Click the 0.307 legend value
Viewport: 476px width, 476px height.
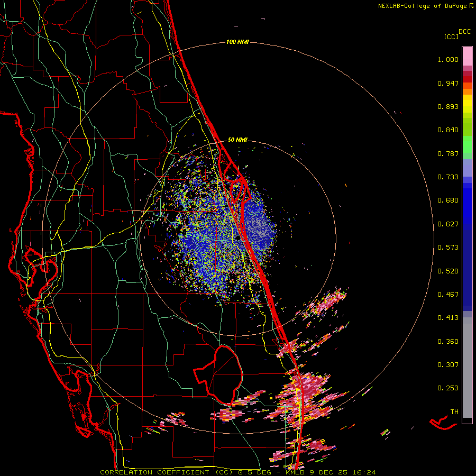(x=448, y=365)
